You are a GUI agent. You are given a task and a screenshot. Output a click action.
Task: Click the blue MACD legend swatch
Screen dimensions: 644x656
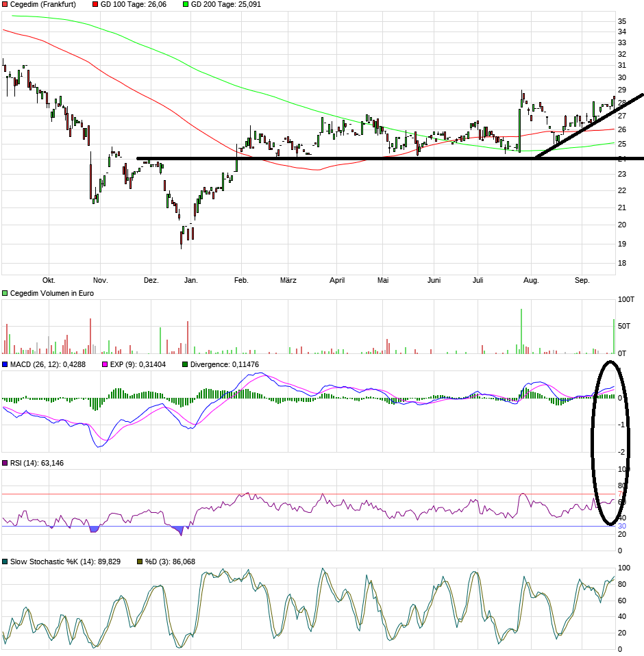tap(5, 364)
